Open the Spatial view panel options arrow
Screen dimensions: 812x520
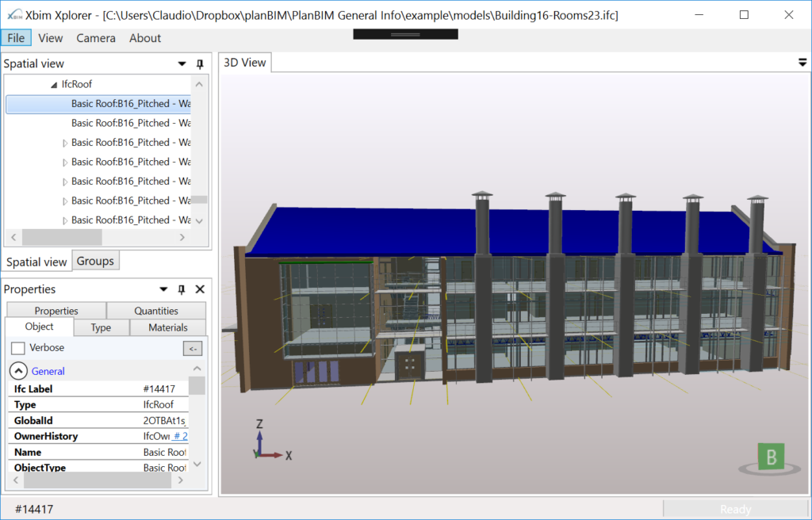click(x=182, y=63)
